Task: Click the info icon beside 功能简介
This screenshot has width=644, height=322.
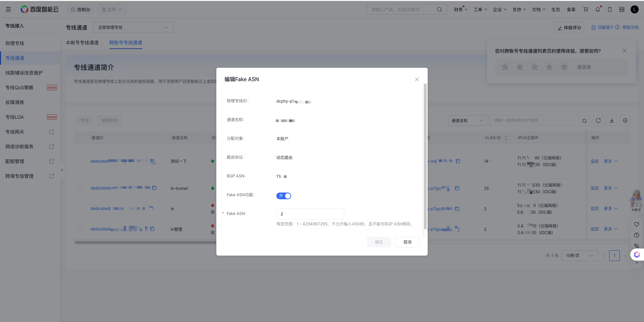Action: pyautogui.click(x=618, y=27)
